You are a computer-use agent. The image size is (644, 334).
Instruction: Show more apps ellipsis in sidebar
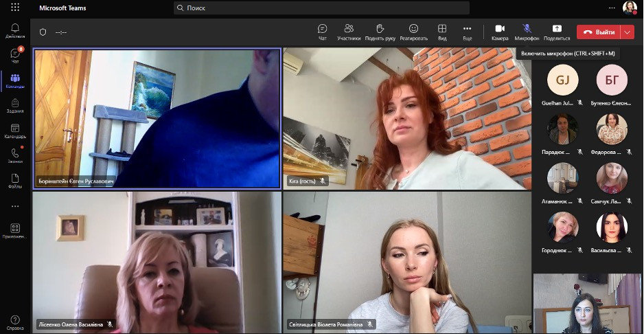[15, 206]
